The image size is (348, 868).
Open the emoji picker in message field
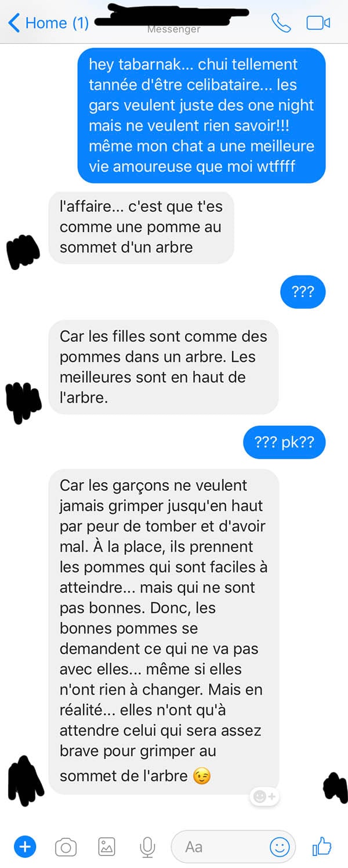280,847
